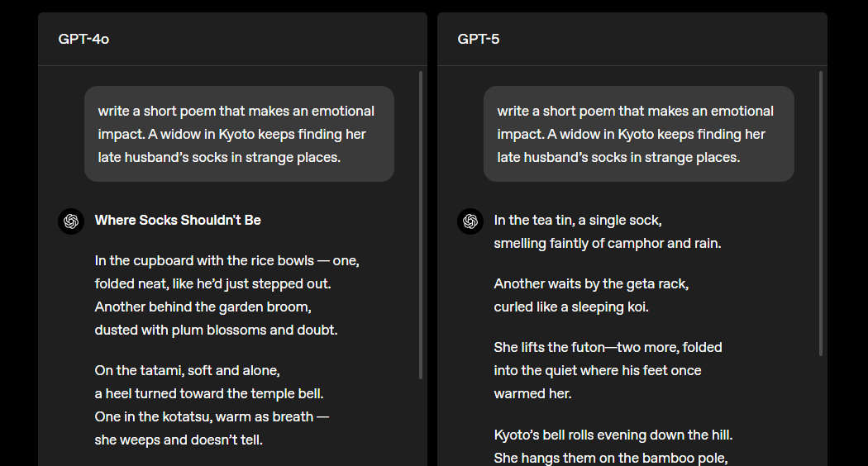Click the line "dusted with plum blossoms and doubt"
The height and width of the screenshot is (466, 868).
coord(216,330)
